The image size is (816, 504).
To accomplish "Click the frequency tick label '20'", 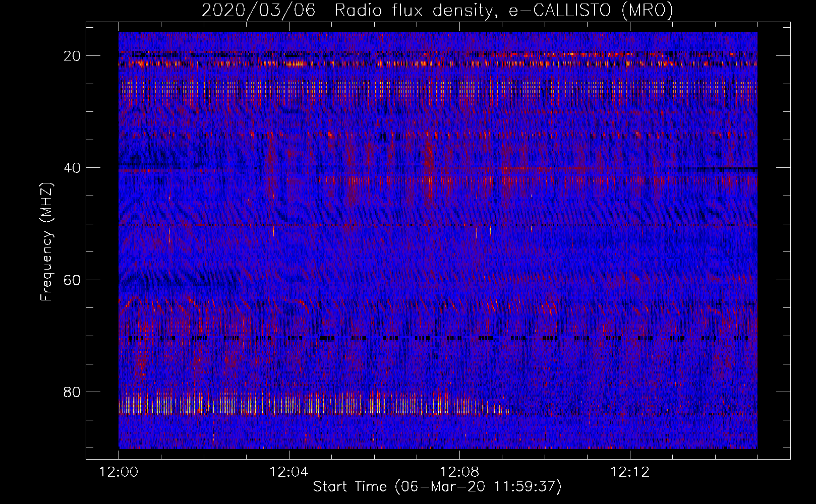I will [73, 56].
